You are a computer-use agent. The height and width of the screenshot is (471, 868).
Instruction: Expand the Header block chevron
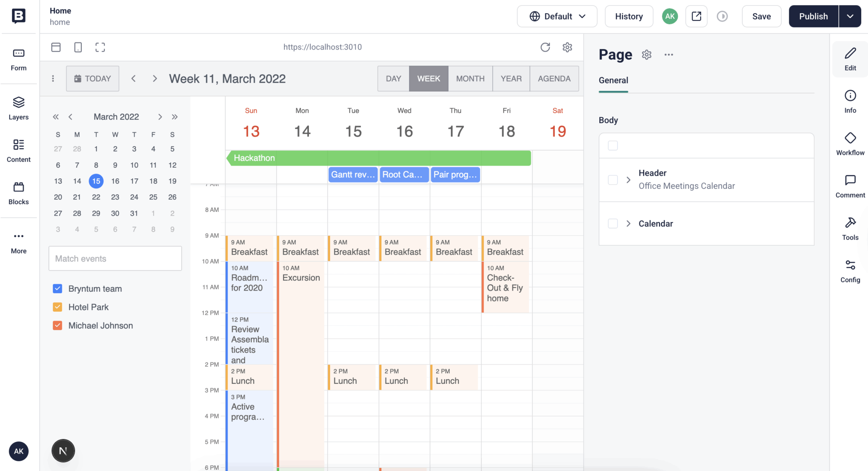629,180
